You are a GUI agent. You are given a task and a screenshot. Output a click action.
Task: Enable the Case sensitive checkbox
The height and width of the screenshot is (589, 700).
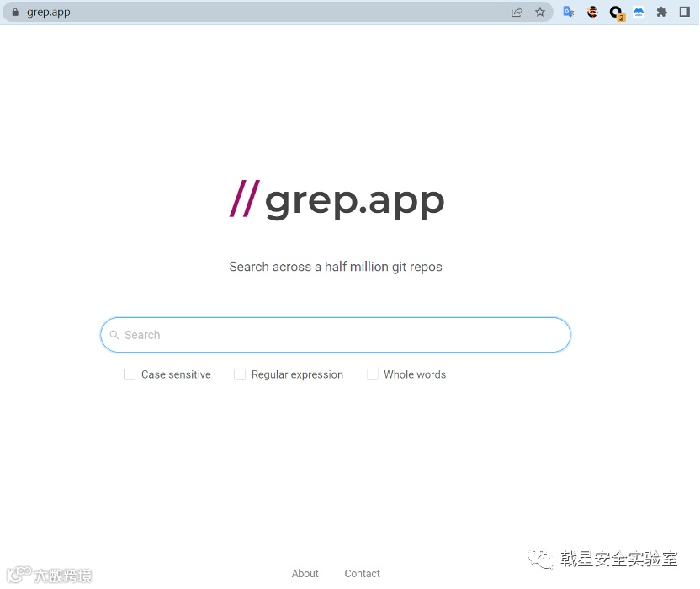click(x=130, y=374)
